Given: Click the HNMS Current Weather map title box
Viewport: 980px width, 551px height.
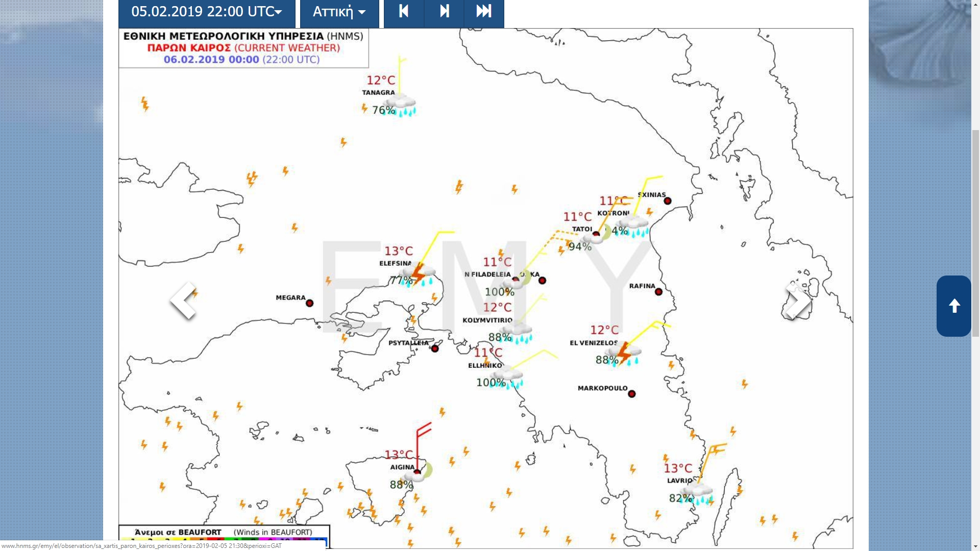Looking at the screenshot, I should (x=243, y=48).
